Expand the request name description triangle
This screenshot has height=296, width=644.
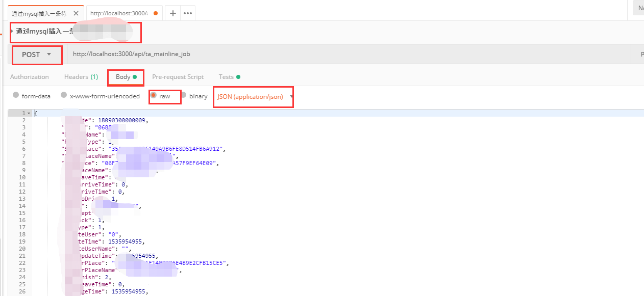click(12, 31)
